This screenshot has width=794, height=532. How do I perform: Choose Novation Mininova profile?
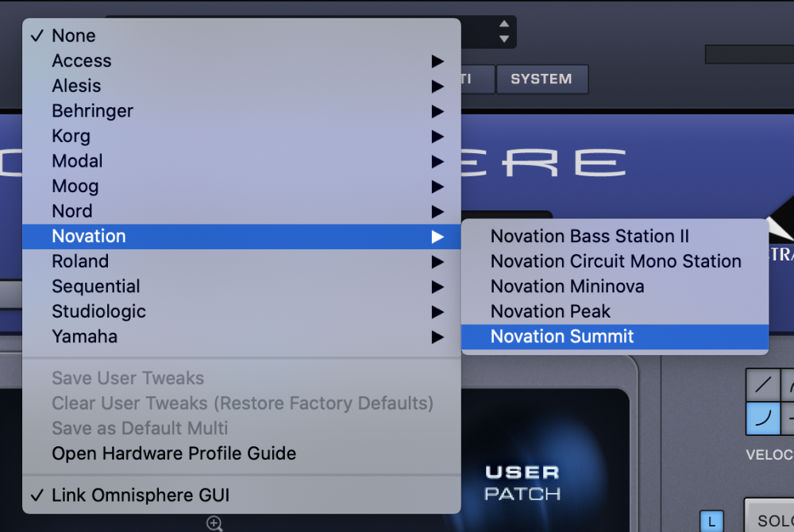(x=615, y=287)
